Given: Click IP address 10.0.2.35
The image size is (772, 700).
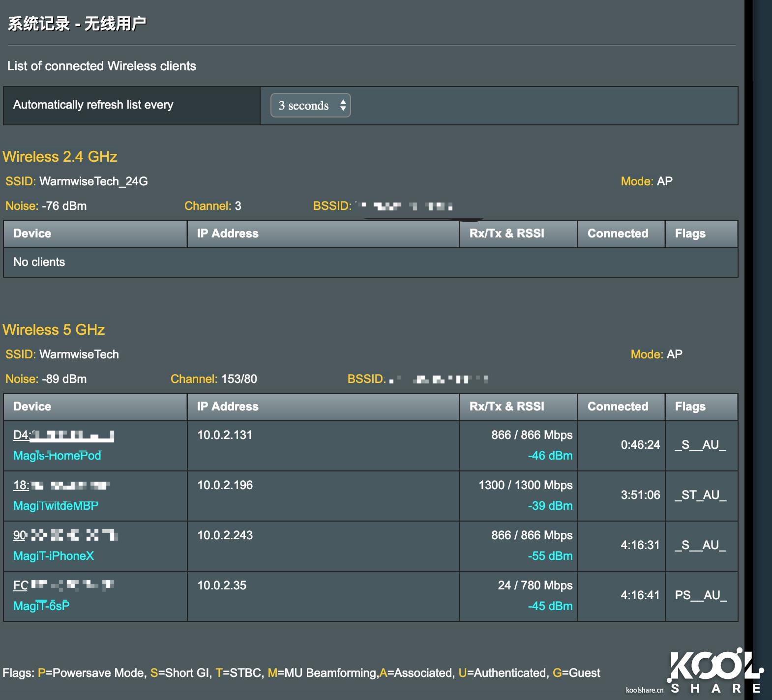Looking at the screenshot, I should 222,585.
